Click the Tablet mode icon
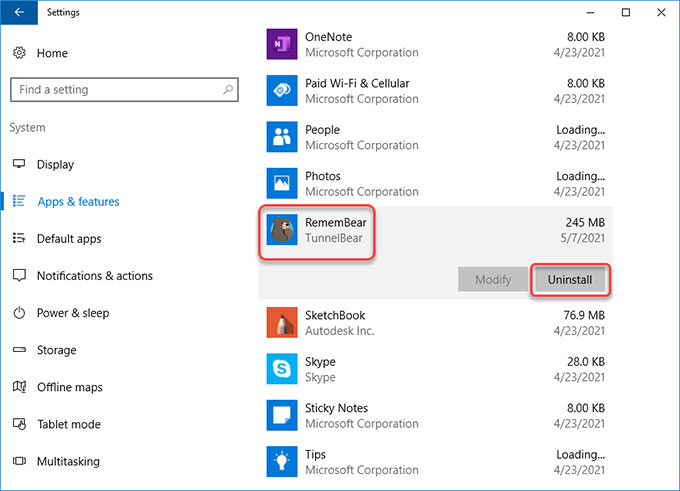Image resolution: width=680 pixels, height=491 pixels. 19,424
